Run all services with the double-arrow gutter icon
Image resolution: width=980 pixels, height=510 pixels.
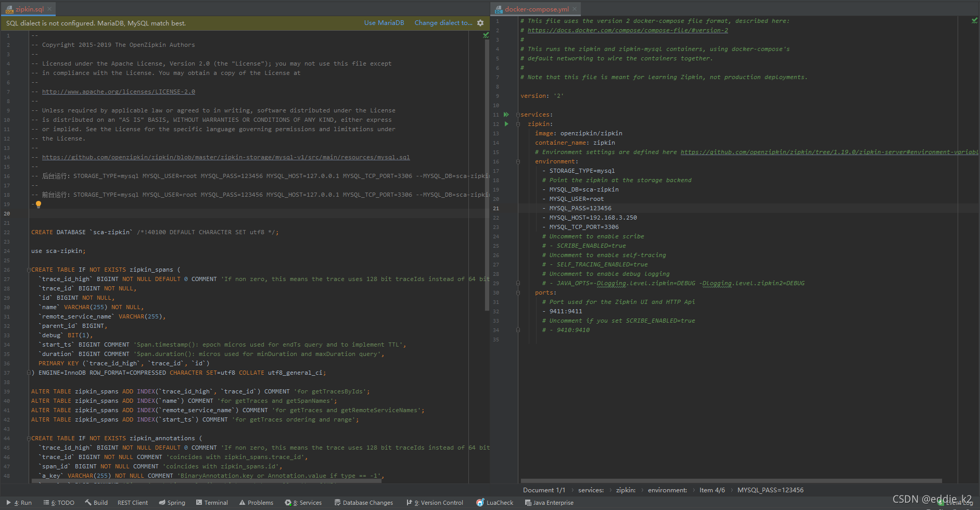pyautogui.click(x=506, y=114)
